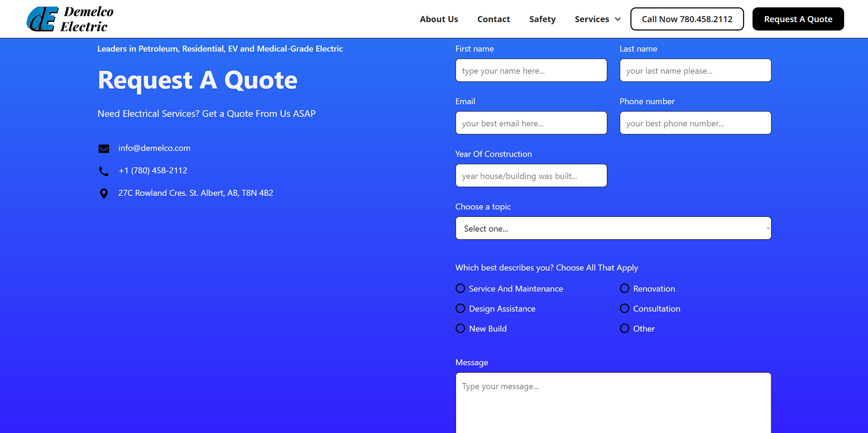Click the map pin location icon
This screenshot has height=433, width=868.
point(104,193)
